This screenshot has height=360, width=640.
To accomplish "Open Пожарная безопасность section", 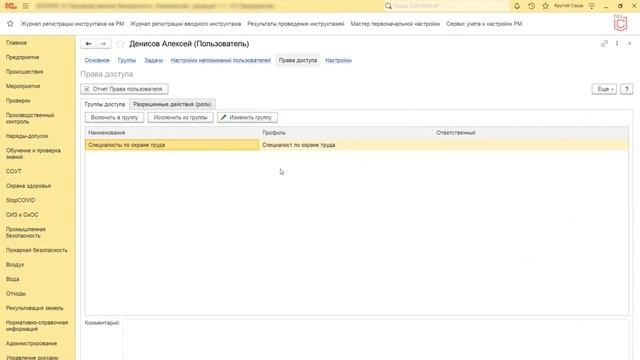I will click(x=37, y=250).
